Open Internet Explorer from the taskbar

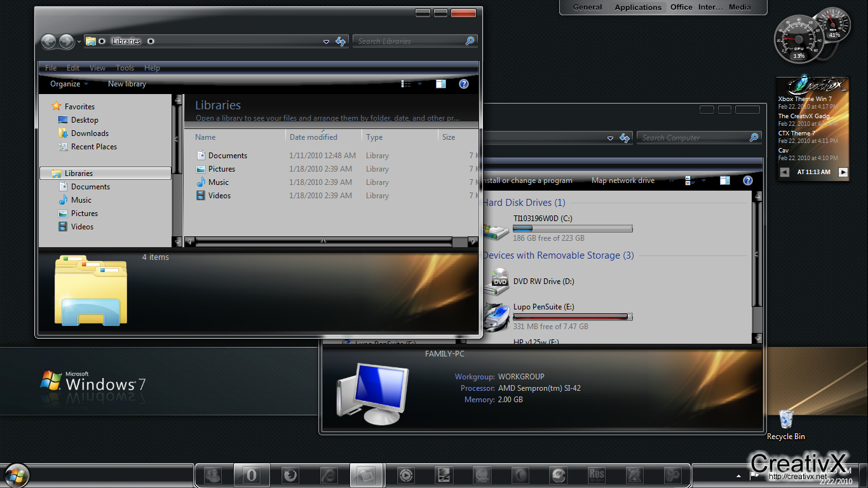click(x=329, y=475)
